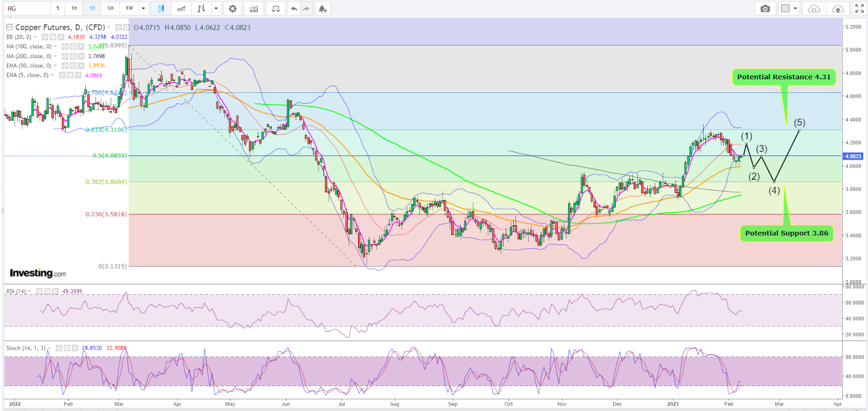Open the indicators menu
The width and height of the screenshot is (868, 411).
coord(254,9)
